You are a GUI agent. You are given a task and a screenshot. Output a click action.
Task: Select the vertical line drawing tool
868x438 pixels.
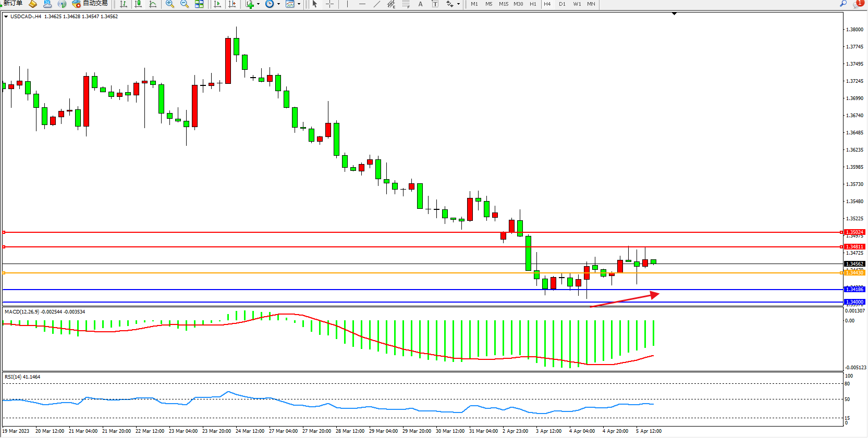click(x=347, y=4)
